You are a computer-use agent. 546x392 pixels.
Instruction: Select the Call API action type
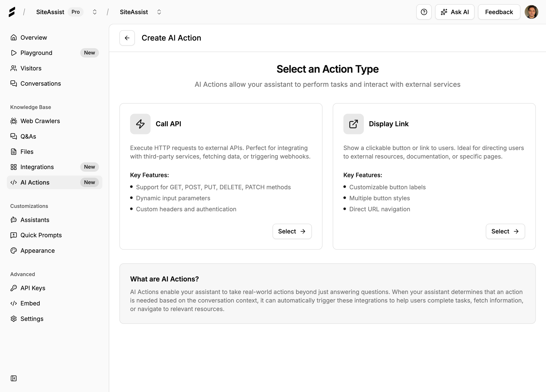[292, 231]
